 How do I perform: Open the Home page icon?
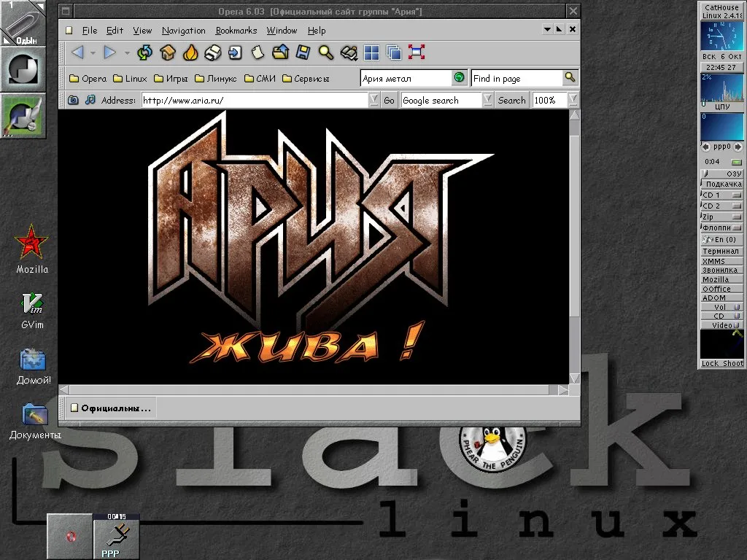click(x=168, y=52)
